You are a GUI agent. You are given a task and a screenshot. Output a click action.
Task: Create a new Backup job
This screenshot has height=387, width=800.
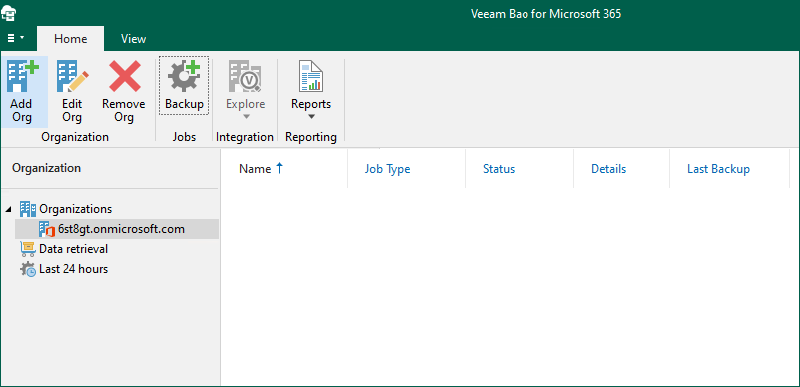(184, 85)
